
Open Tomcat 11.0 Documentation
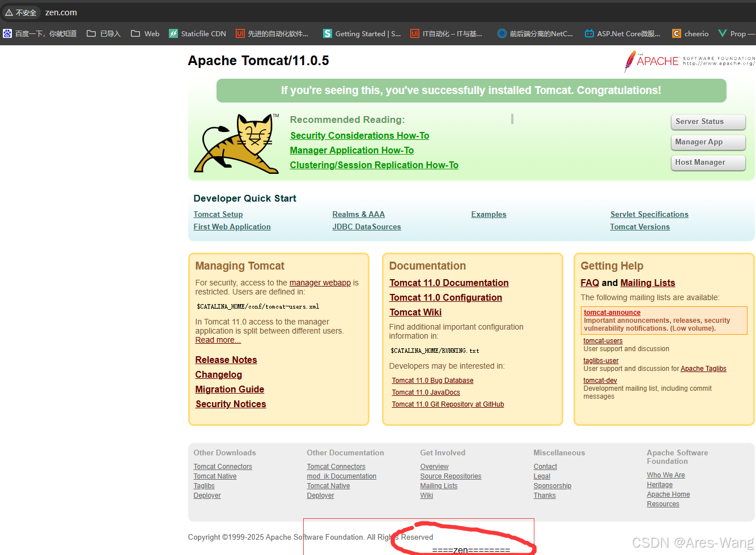449,283
